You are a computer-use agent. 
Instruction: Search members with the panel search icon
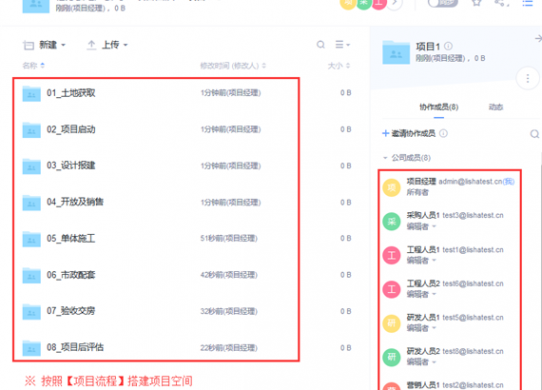coord(534,134)
